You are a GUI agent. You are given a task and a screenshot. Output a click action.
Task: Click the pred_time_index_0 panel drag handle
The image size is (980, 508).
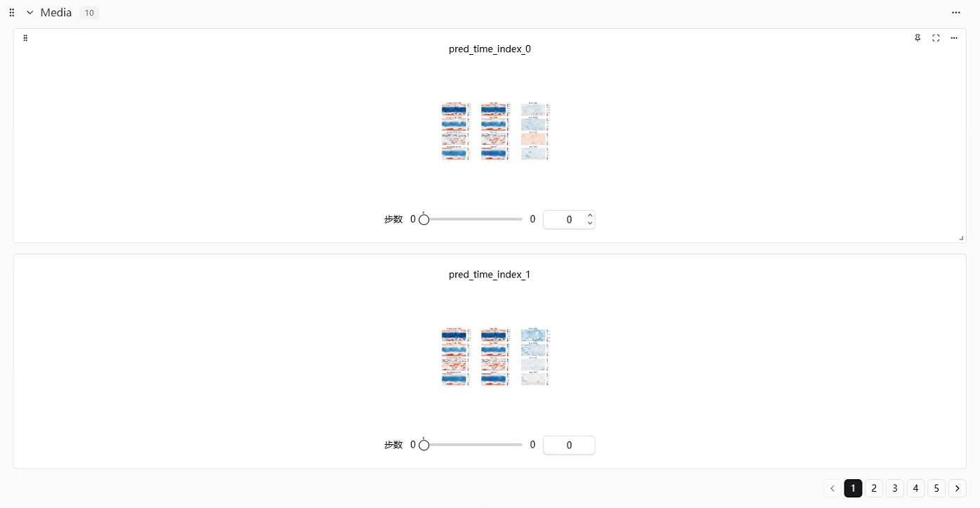[25, 38]
